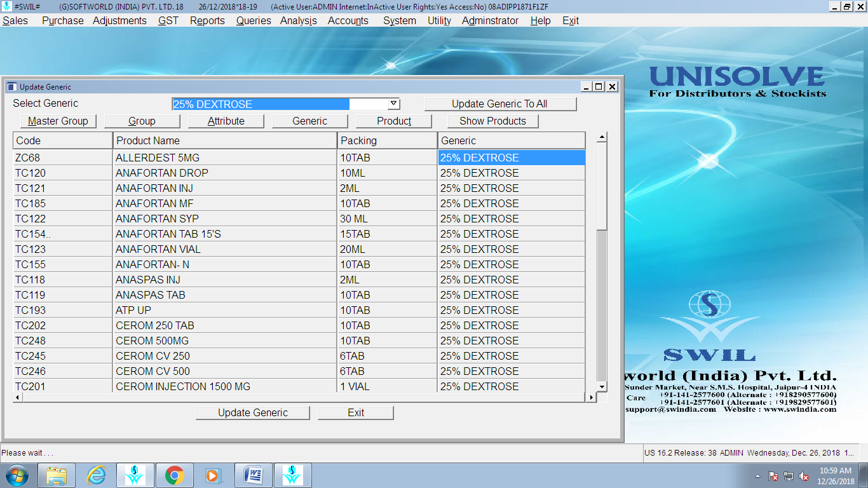
Task: Click the Group filter button
Action: (142, 121)
